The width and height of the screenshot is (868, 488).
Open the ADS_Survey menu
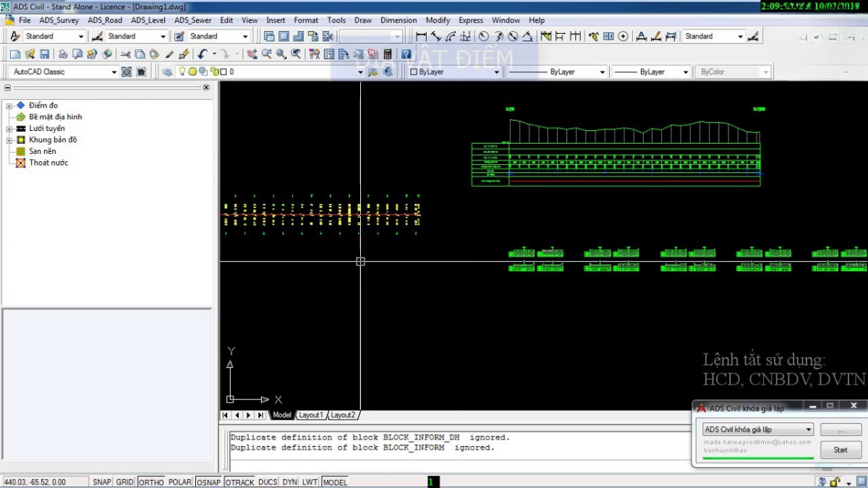click(59, 20)
